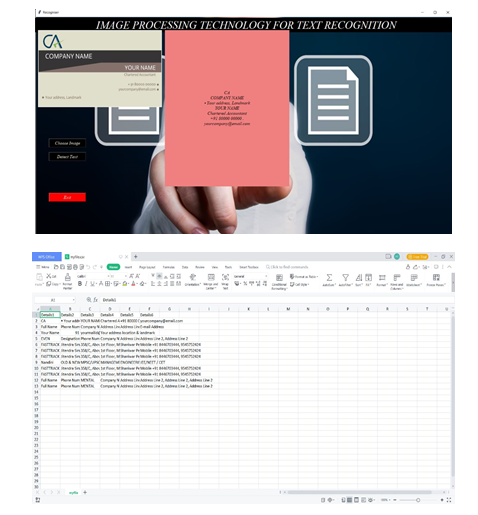This screenshot has width=478, height=515.
Task: Click the AutoFilter funnel icon
Action: (345, 277)
